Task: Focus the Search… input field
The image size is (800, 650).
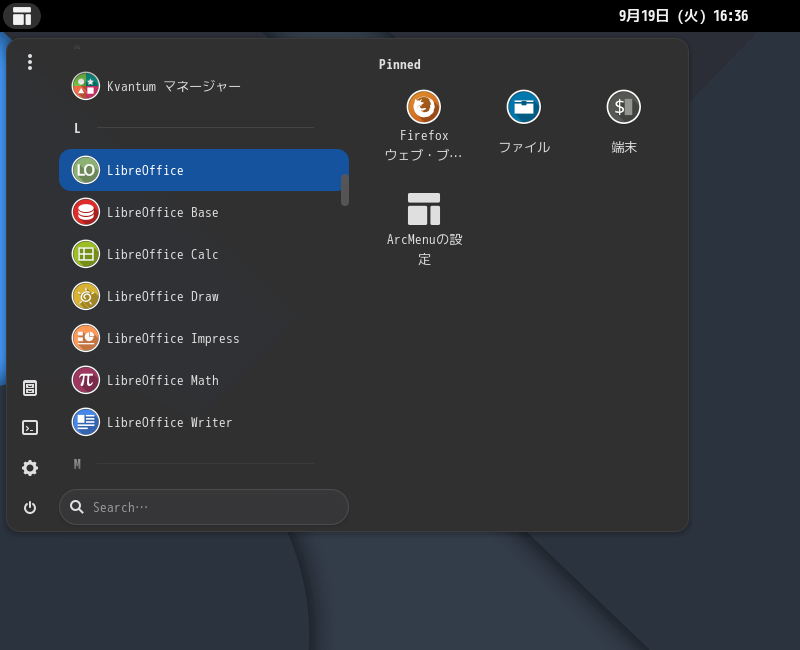Action: point(204,507)
